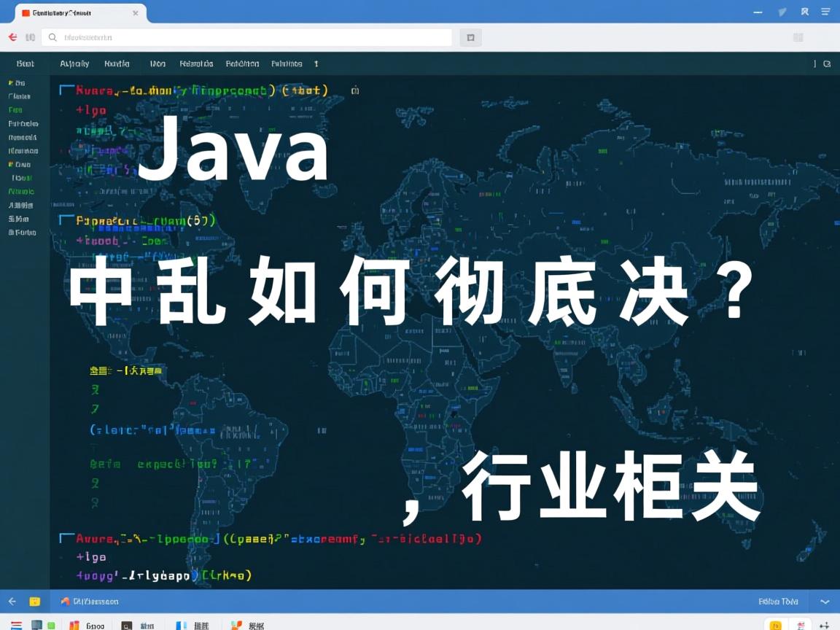Click the red back arrow in browser toolbar

[12, 37]
